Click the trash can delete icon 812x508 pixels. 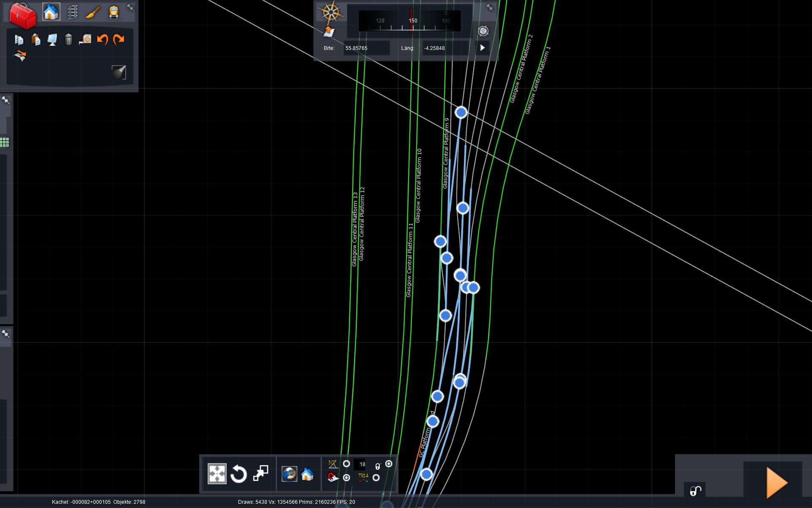point(69,40)
